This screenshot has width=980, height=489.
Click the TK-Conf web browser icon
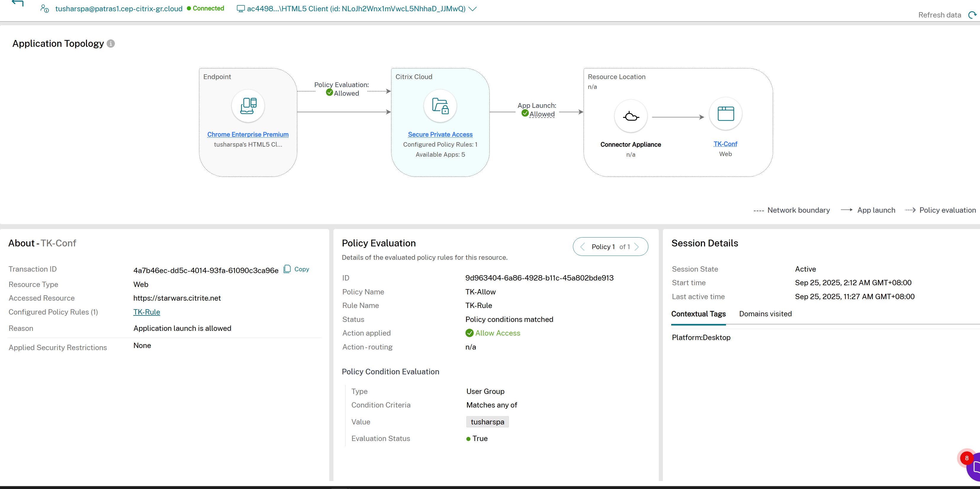[725, 113]
